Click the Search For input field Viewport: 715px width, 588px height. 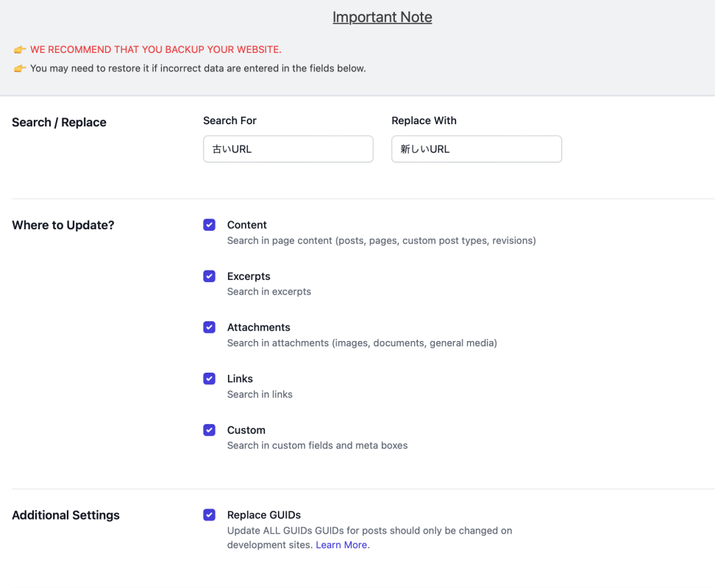(x=288, y=148)
